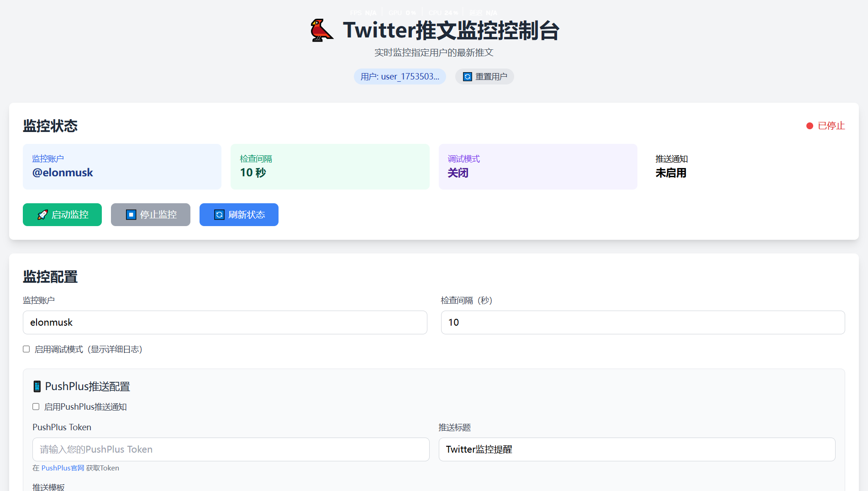Click the 停止监控 button
Viewport: 868px width, 491px height.
[151, 215]
